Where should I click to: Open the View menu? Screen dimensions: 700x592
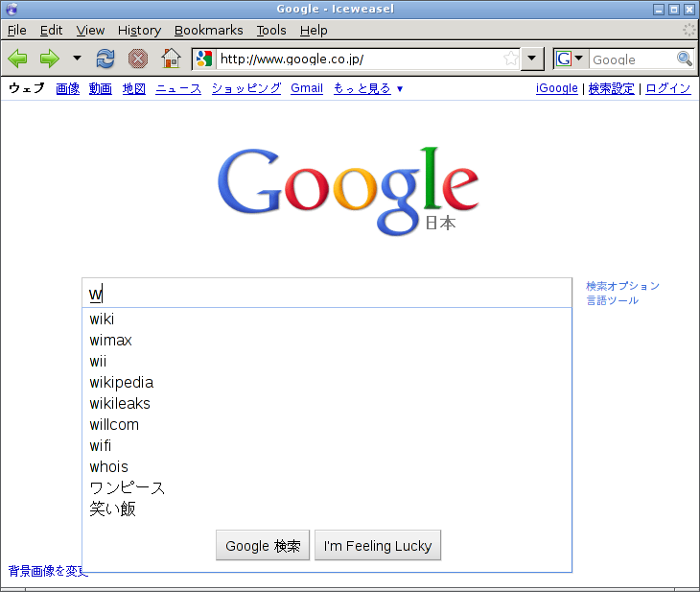[x=90, y=31]
